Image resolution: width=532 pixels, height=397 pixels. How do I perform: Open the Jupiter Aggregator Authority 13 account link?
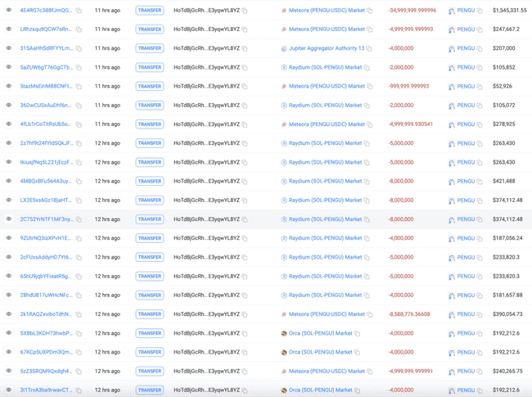[x=327, y=48]
